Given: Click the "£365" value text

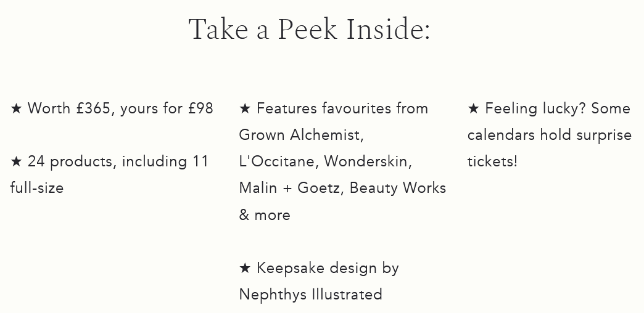Looking at the screenshot, I should click(x=93, y=108).
